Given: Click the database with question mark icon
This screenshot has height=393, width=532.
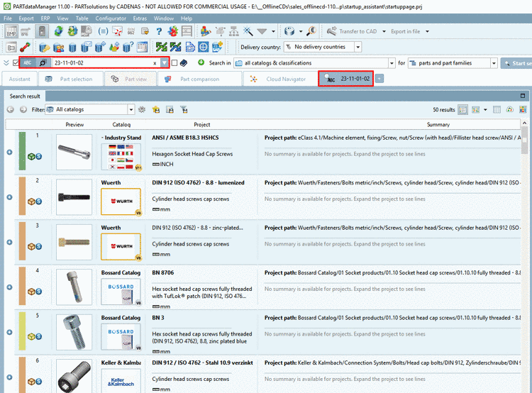Looking at the screenshot, I should [x=128, y=47].
